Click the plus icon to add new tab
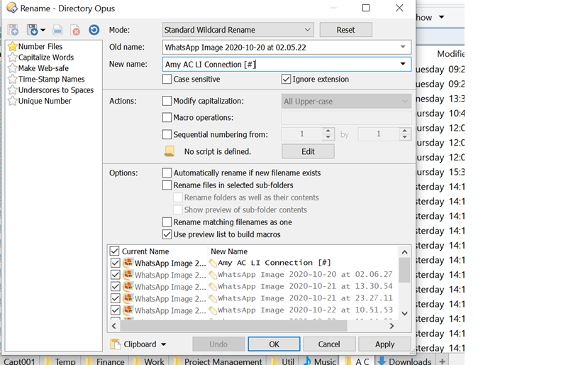 click(442, 361)
